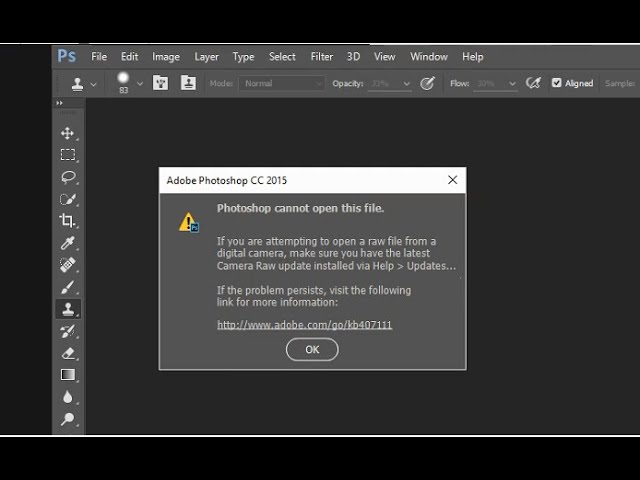Select the Eyedropper tool
This screenshot has width=640, height=480.
(x=67, y=243)
